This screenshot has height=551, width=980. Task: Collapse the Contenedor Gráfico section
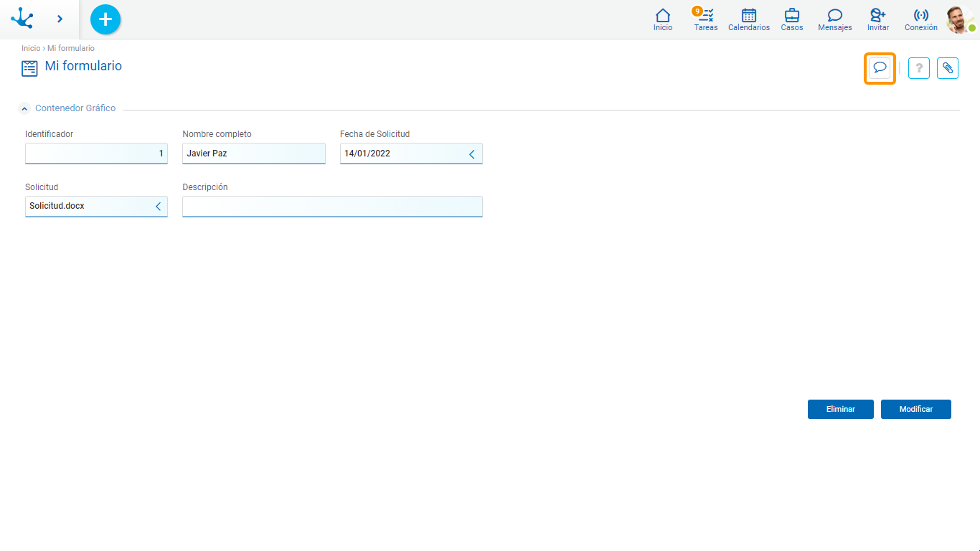click(24, 109)
